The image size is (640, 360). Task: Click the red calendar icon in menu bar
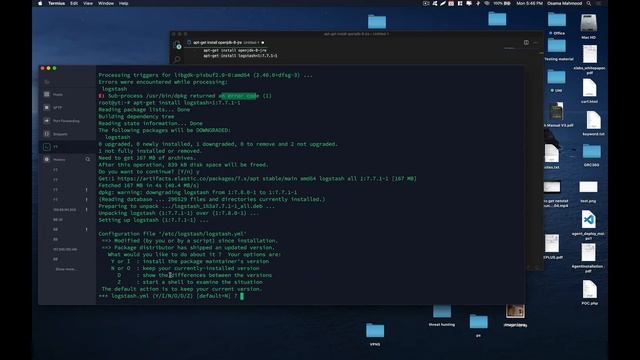pos(451,3)
